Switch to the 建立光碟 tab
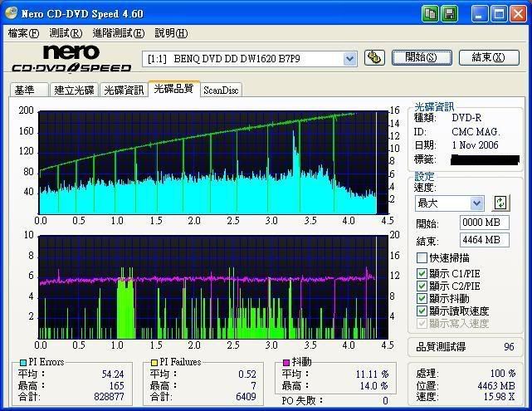532x411 pixels. [75, 90]
